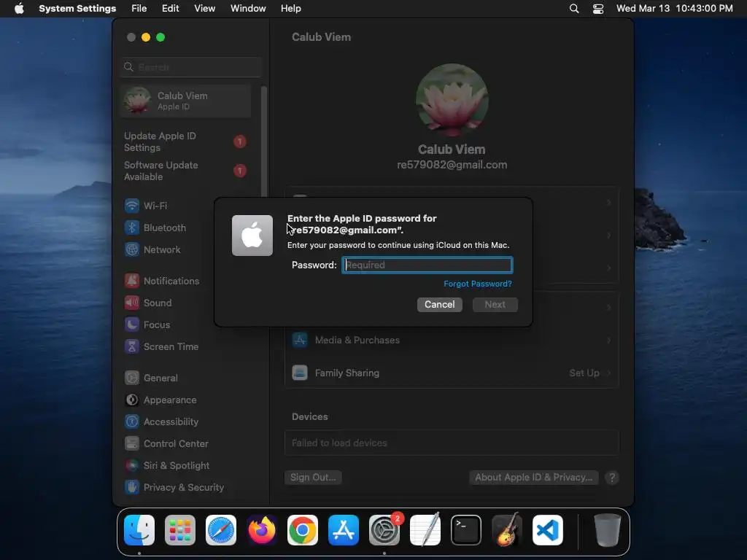Open Launchpad from the Dock
This screenshot has height=560, width=747.
180,530
